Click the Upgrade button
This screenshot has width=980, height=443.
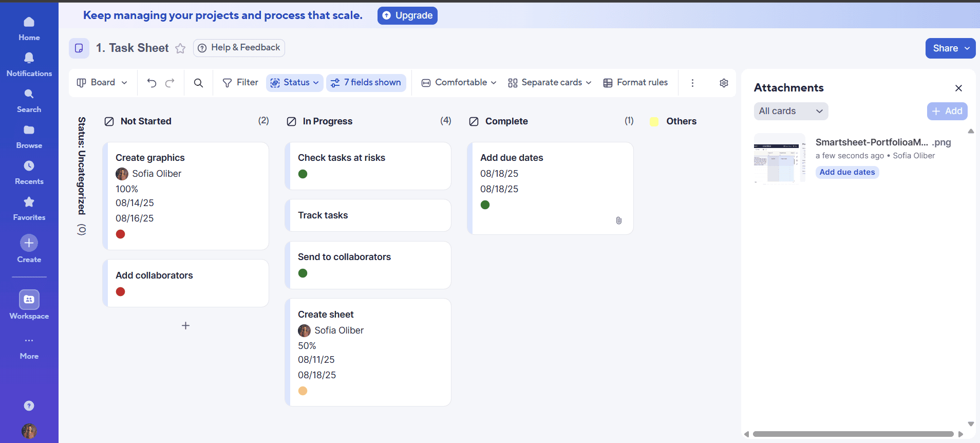coord(407,15)
